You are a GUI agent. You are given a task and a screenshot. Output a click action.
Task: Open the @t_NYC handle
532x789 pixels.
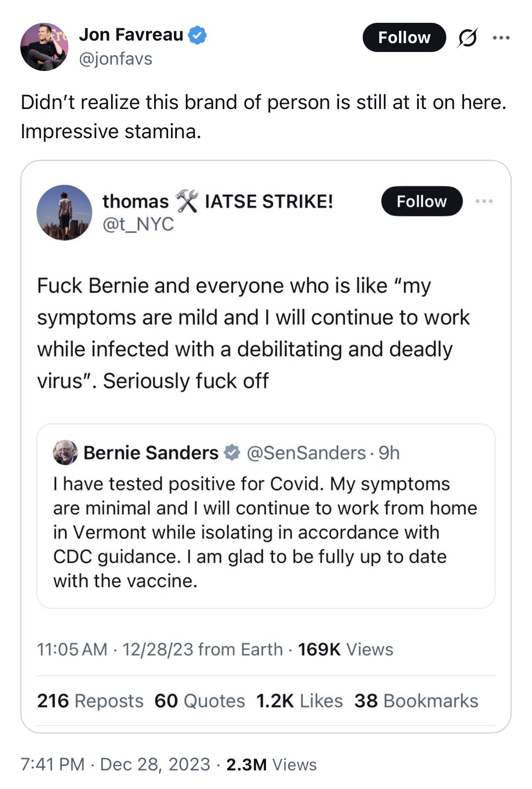[138, 224]
